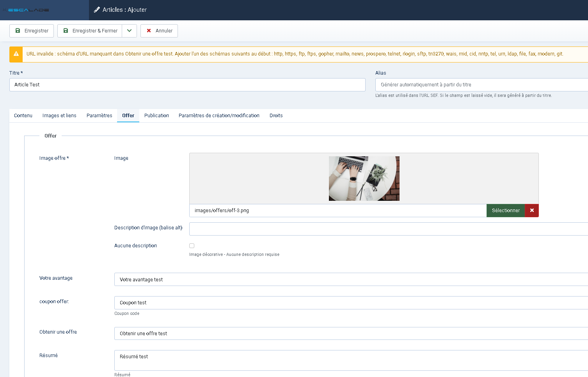Click the Votre avantage field label
This screenshot has height=377, width=588.
[x=56, y=278]
